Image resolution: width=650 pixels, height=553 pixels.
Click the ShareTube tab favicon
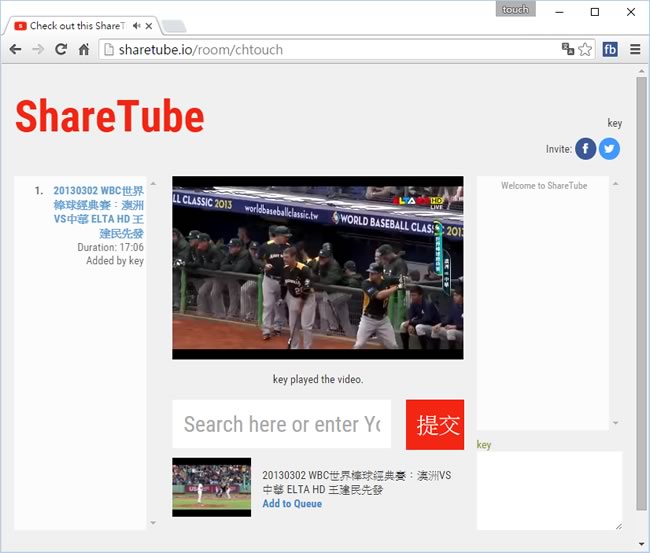click(x=20, y=26)
